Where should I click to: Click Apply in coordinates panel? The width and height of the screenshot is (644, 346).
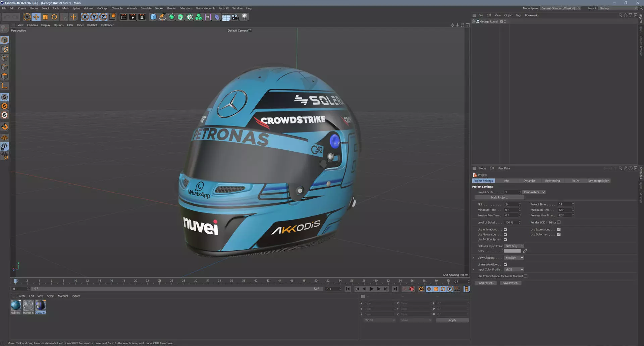(452, 320)
